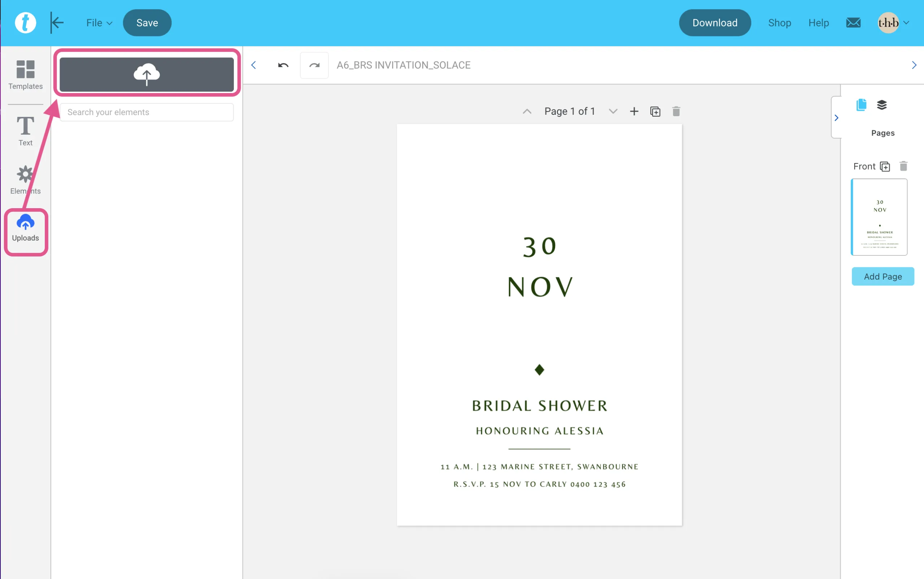The image size is (924, 579).
Task: Open the Text tool panel
Action: coord(25,131)
